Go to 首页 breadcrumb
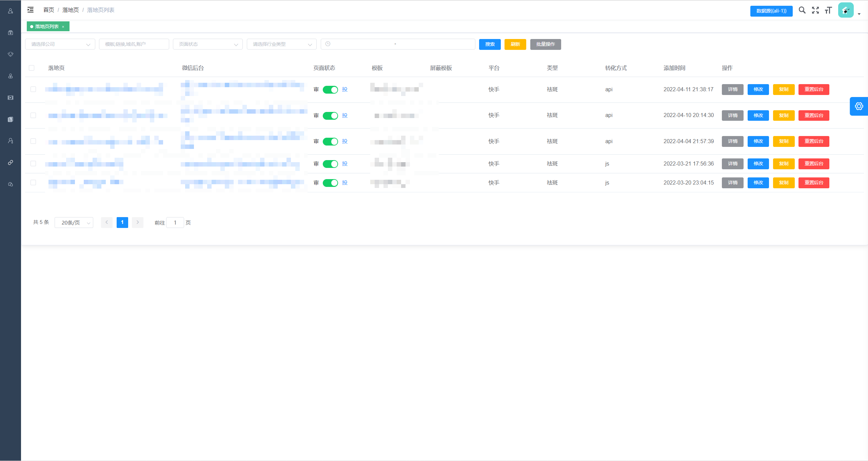Image resolution: width=868 pixels, height=461 pixels. [48, 10]
